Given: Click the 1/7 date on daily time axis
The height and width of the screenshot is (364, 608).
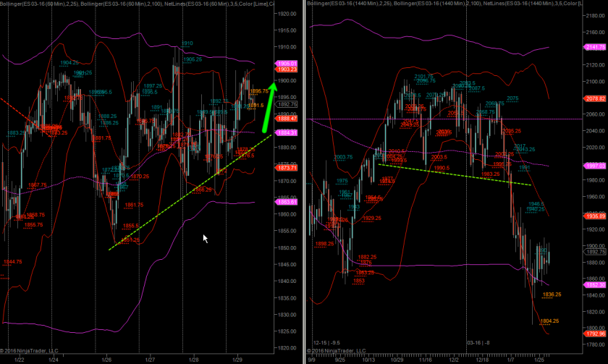Looking at the screenshot, I should tap(511, 360).
